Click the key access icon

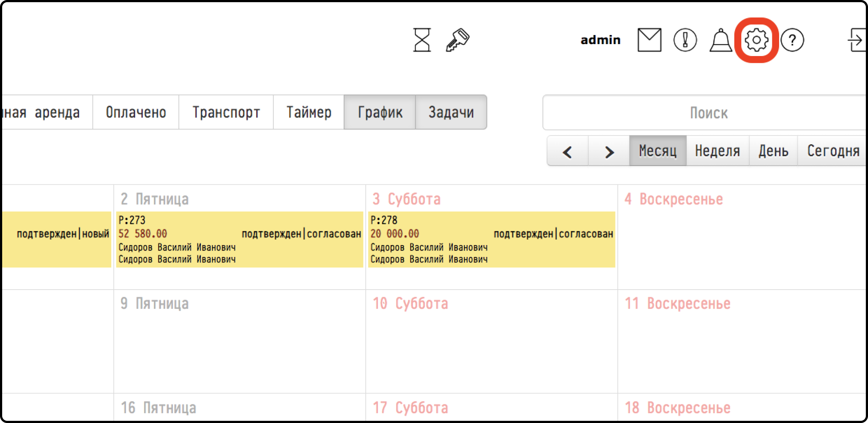pos(457,40)
